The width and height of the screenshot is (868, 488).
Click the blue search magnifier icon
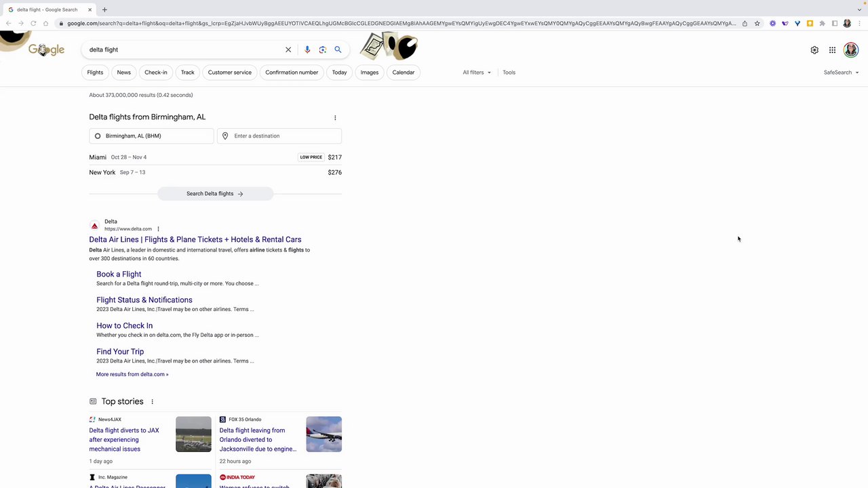(x=338, y=49)
